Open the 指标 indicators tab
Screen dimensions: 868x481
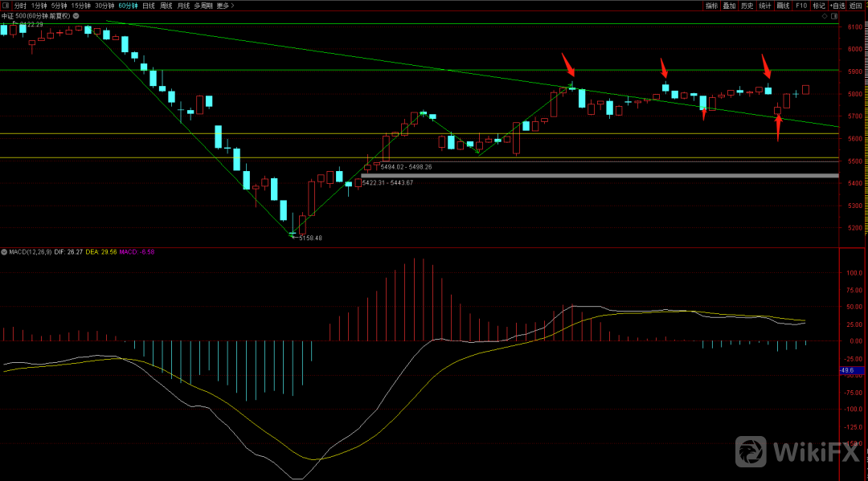(x=711, y=6)
